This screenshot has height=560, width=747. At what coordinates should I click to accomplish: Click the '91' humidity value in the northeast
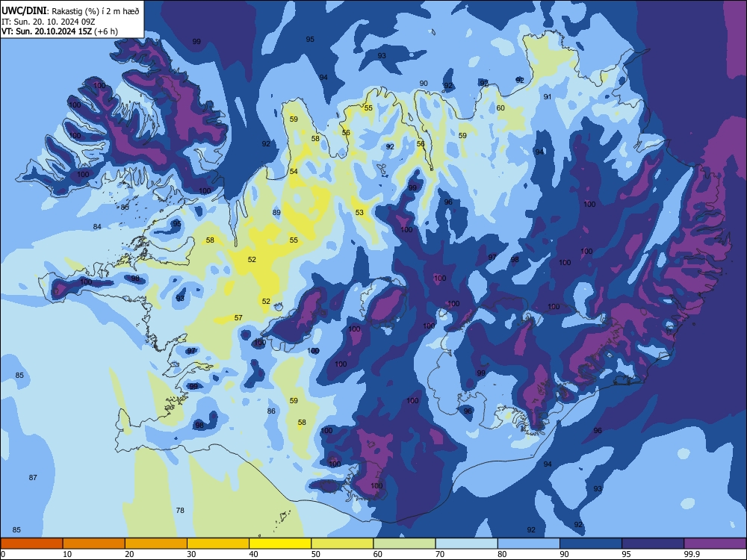click(x=548, y=96)
